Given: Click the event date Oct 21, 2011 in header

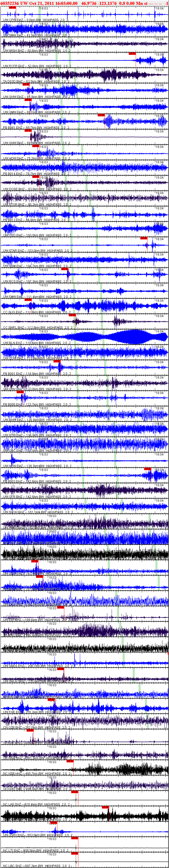Looking at the screenshot, I should (x=38, y=3).
